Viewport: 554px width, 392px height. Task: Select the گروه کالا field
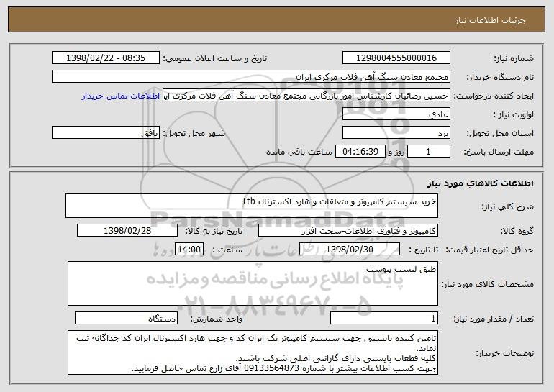(348, 231)
